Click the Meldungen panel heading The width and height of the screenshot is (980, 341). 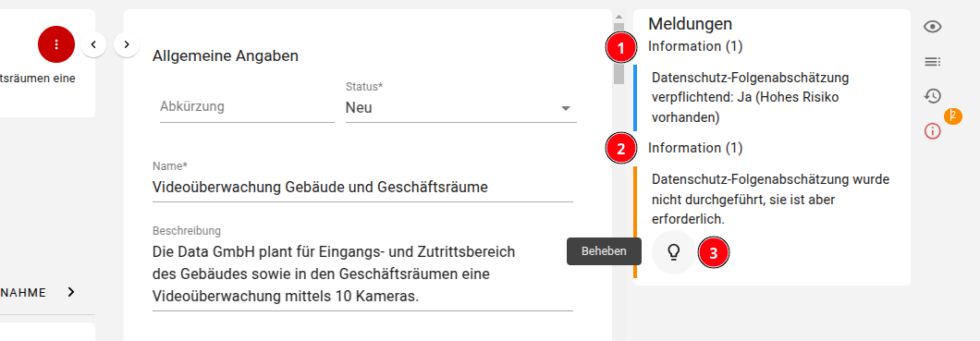pos(690,24)
